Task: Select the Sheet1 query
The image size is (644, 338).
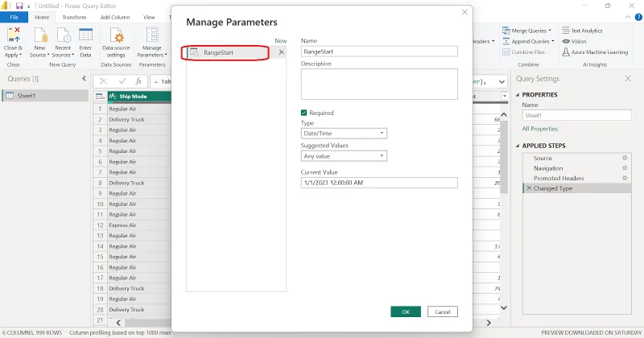Action: coord(45,96)
